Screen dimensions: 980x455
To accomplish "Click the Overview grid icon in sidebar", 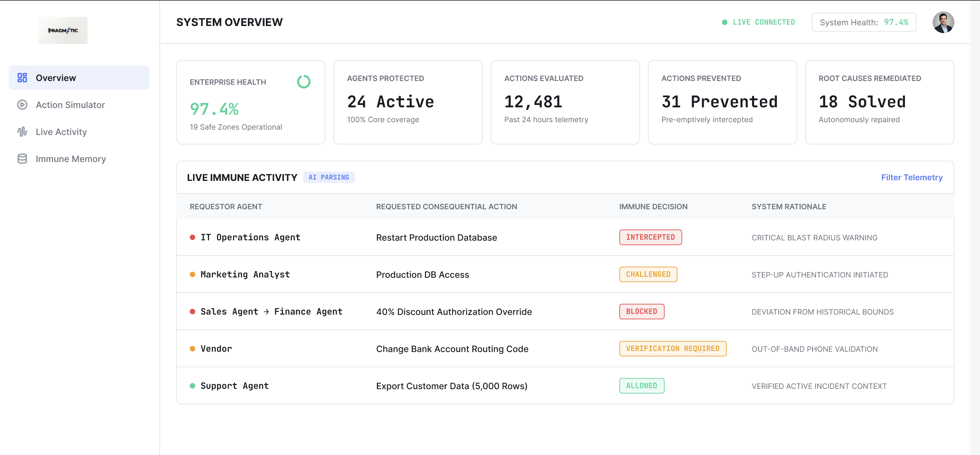I will (x=22, y=78).
